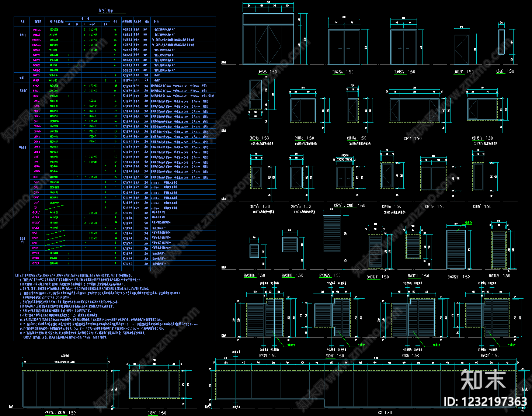Select the C01 label text

point(380,413)
